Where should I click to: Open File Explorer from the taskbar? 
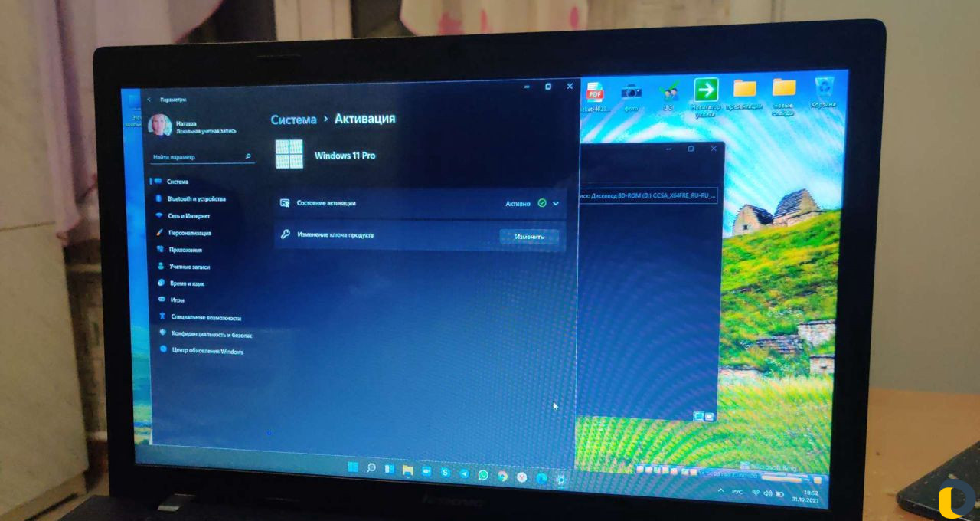click(x=408, y=470)
